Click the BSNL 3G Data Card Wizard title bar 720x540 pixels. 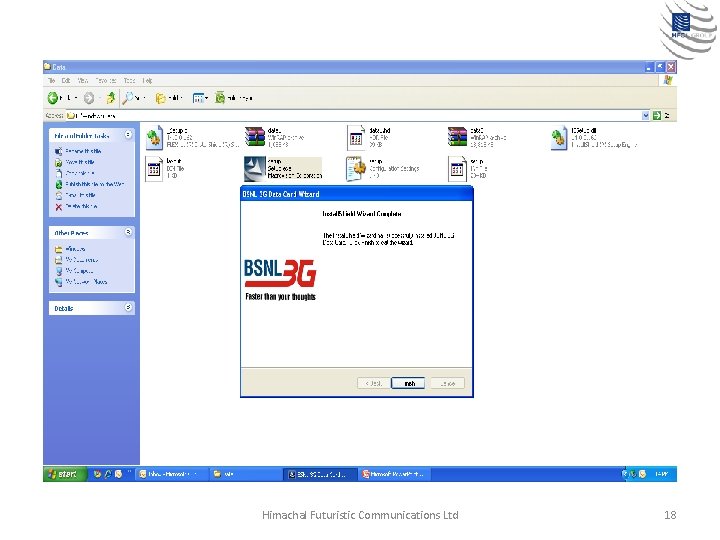tap(356, 194)
